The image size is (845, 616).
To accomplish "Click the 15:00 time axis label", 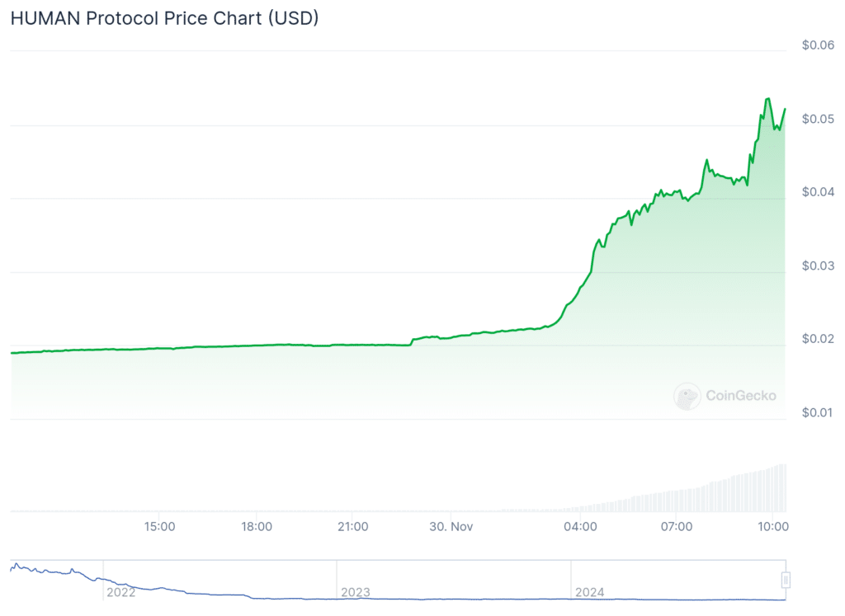I will click(x=159, y=525).
